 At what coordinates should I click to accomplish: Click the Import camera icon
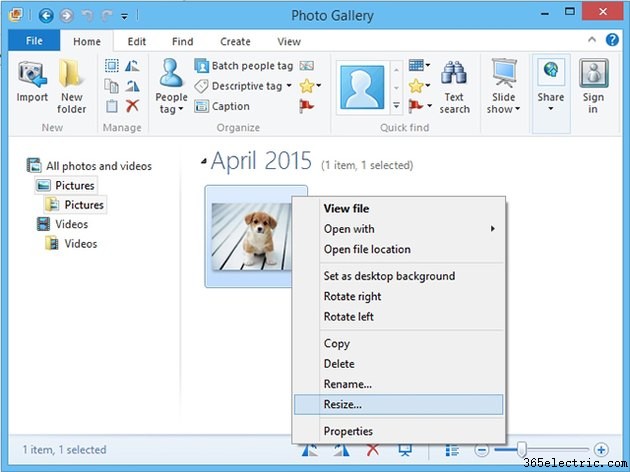click(x=32, y=75)
